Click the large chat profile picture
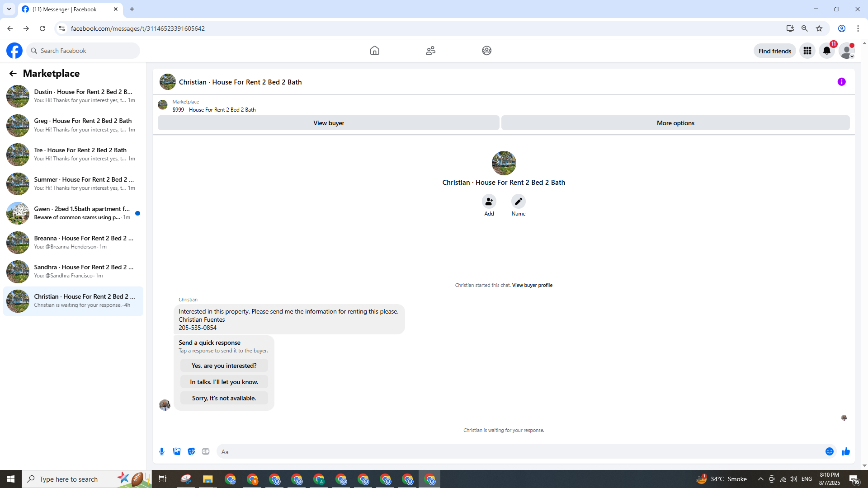This screenshot has width=868, height=488. (504, 163)
